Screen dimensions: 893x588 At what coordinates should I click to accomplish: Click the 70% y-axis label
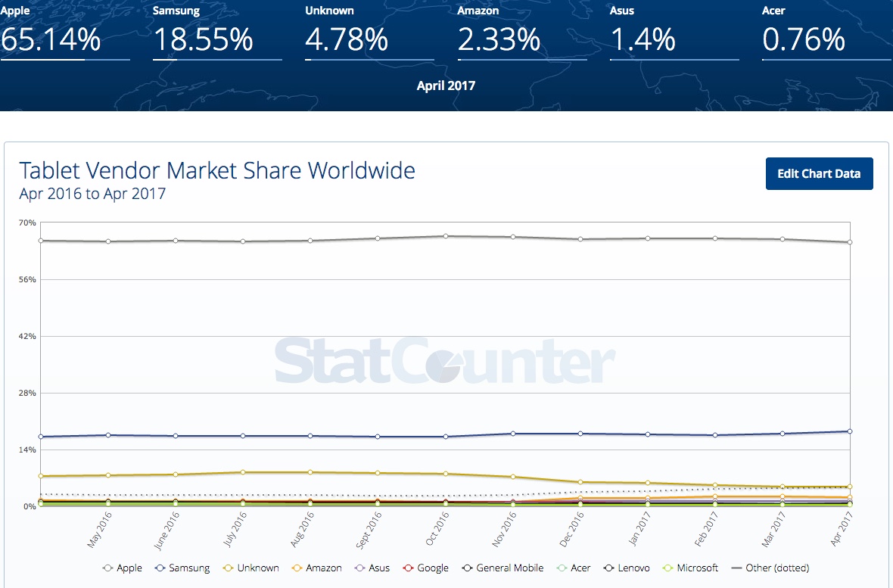click(27, 222)
